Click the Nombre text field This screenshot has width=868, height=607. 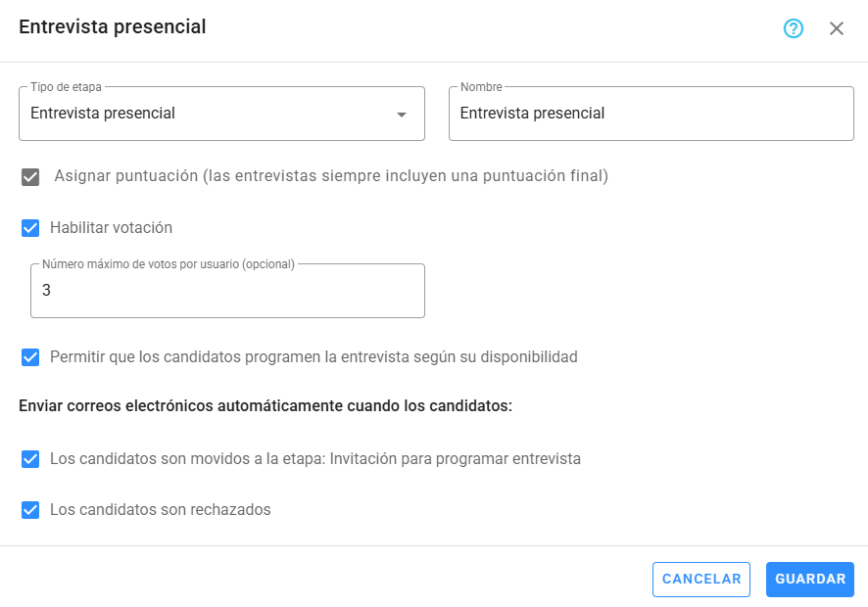tap(651, 113)
